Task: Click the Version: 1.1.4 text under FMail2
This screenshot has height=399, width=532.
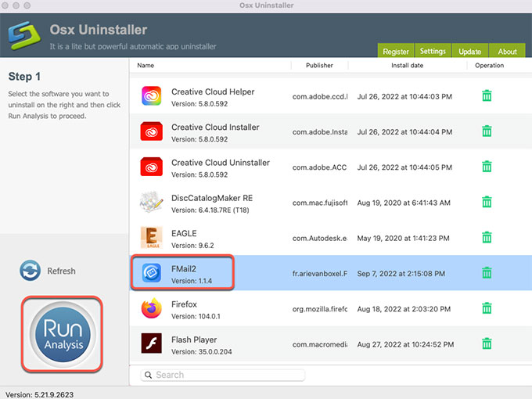Action: coord(192,281)
